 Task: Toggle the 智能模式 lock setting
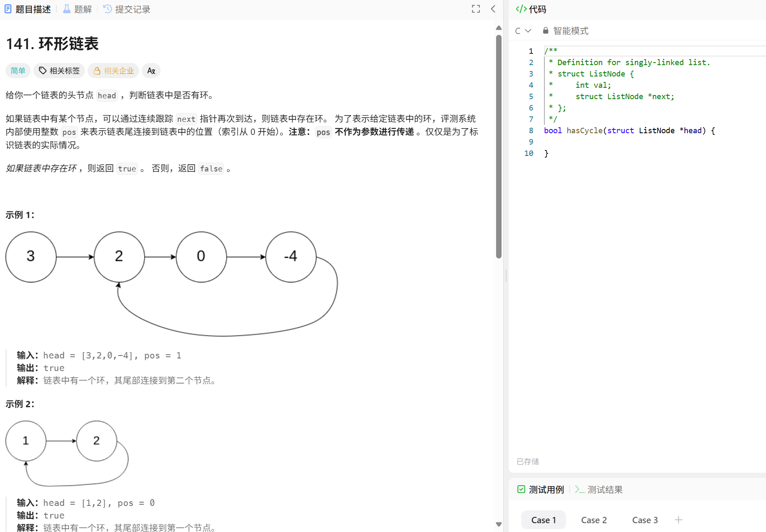(x=565, y=31)
